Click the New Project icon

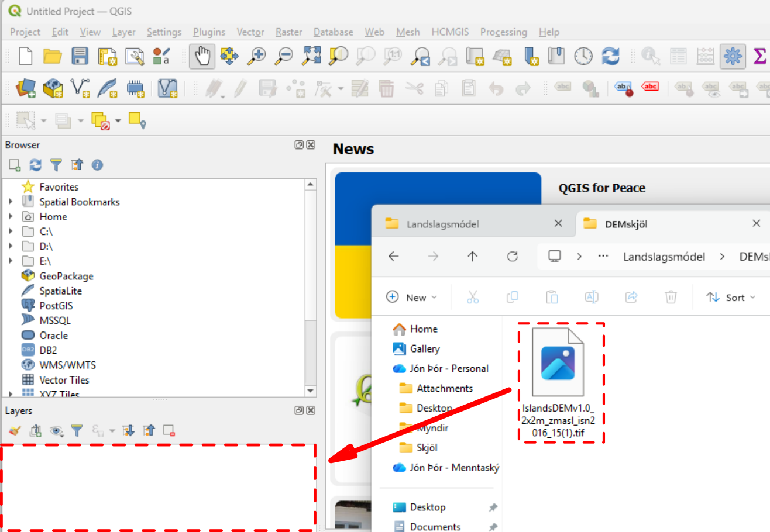(26, 56)
